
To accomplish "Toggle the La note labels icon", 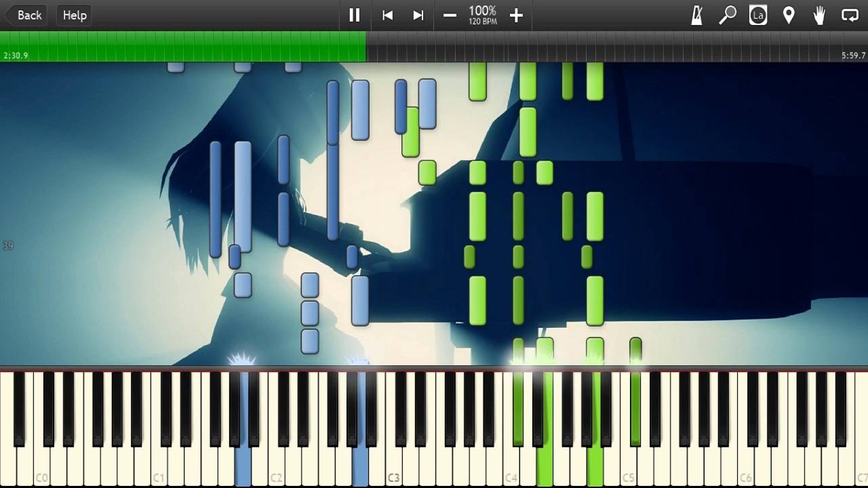I will [x=758, y=15].
